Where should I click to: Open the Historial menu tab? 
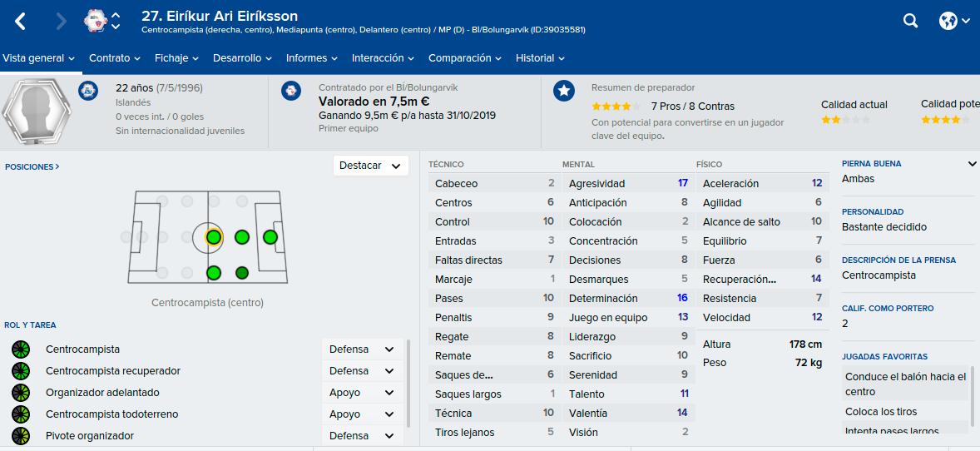[540, 58]
